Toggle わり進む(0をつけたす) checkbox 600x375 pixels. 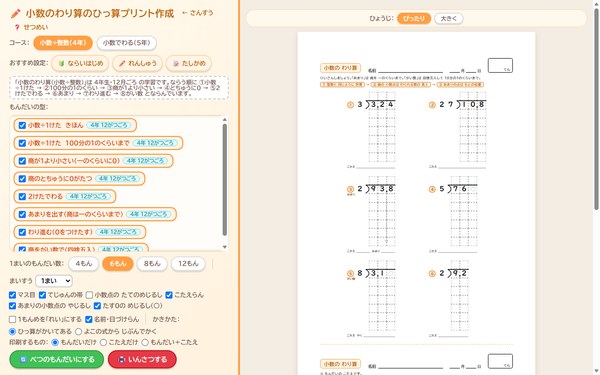click(x=22, y=232)
